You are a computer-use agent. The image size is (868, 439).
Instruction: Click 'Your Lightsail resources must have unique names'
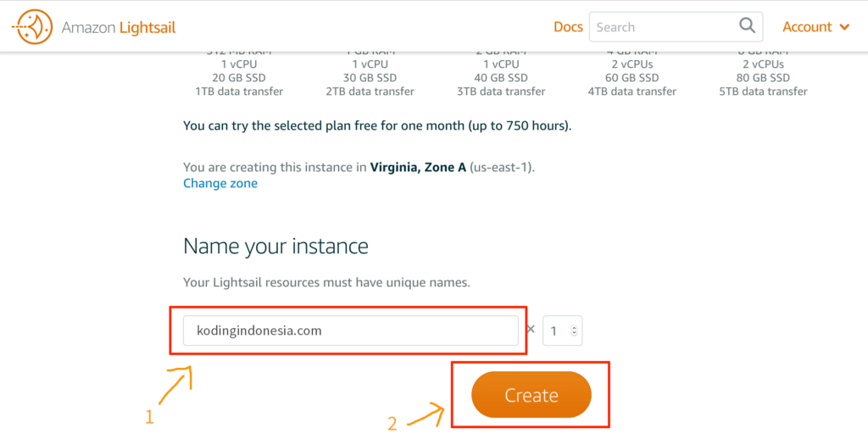pos(326,283)
